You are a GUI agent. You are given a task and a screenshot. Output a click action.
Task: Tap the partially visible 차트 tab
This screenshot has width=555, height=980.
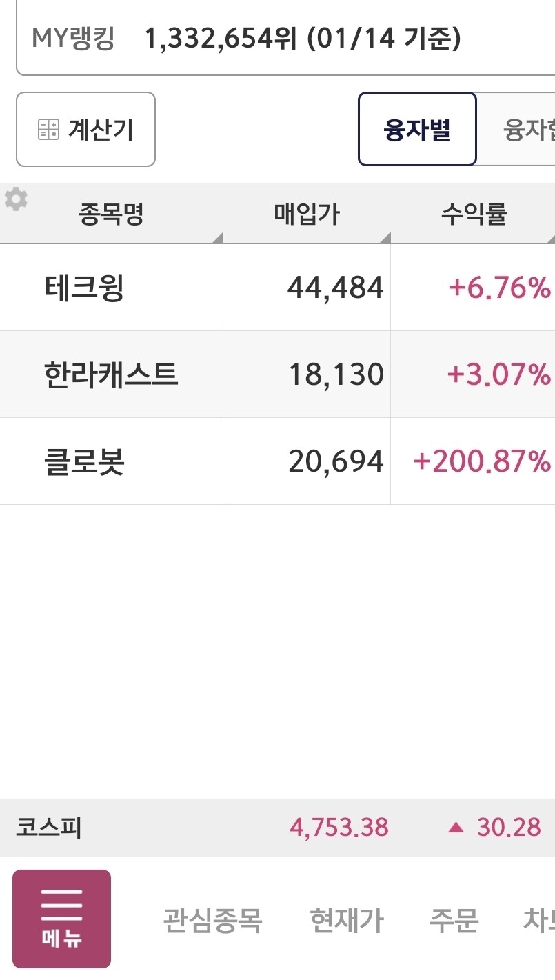(538, 920)
